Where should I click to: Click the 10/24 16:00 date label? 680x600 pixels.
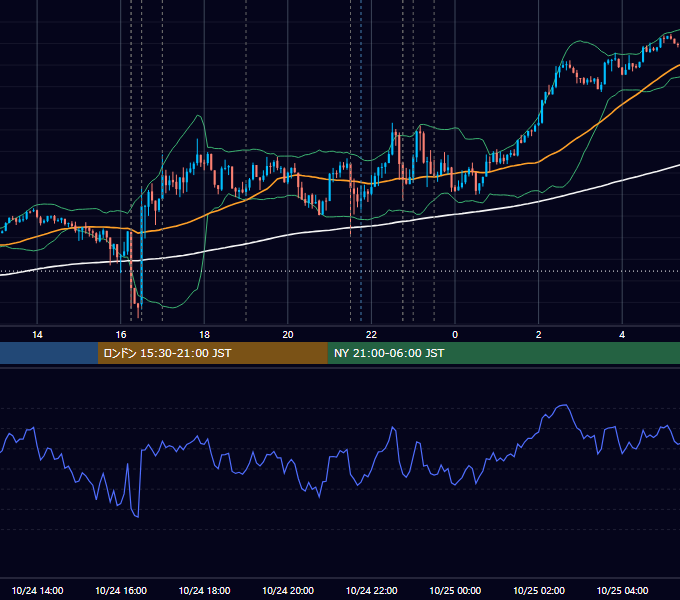pos(121,590)
